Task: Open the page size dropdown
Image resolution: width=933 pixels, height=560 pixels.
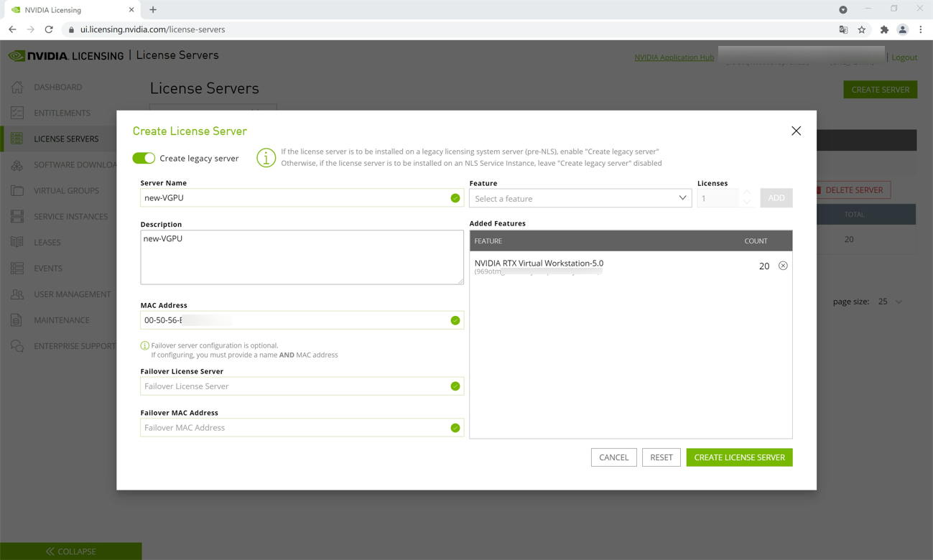Action: pyautogui.click(x=890, y=302)
